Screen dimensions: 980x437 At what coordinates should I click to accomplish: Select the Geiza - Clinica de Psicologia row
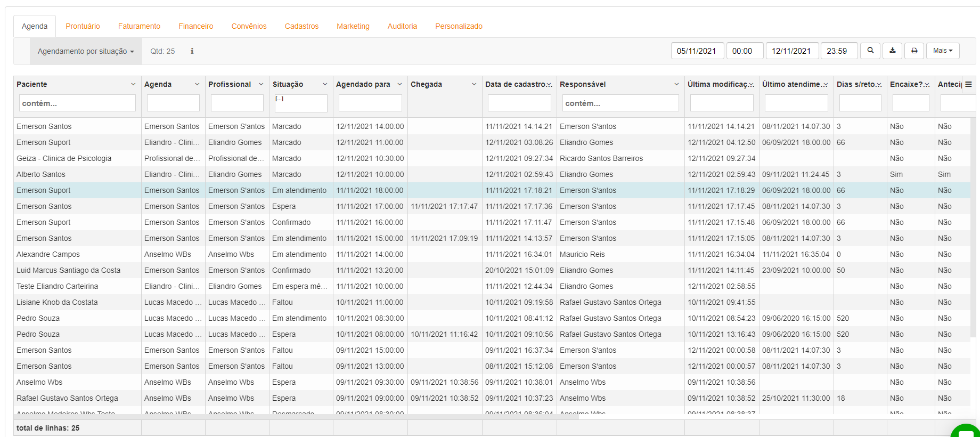(64, 158)
